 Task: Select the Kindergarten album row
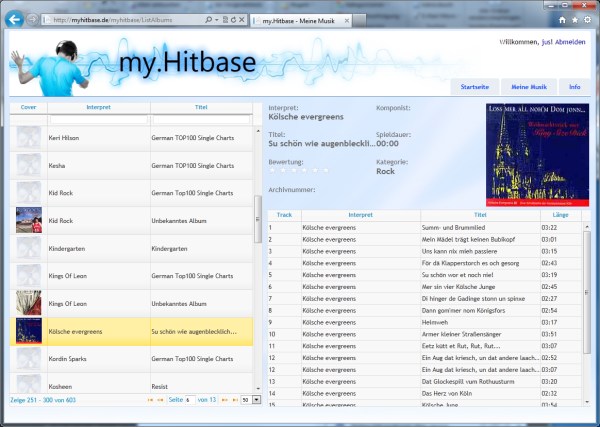tap(131, 249)
